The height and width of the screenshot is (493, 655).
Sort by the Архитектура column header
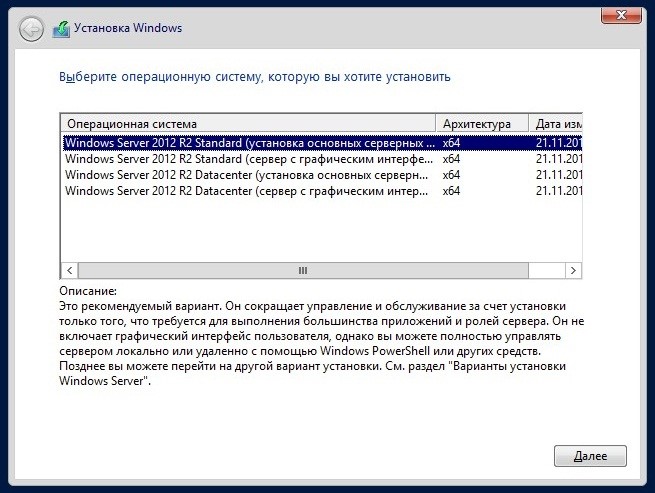(x=482, y=124)
